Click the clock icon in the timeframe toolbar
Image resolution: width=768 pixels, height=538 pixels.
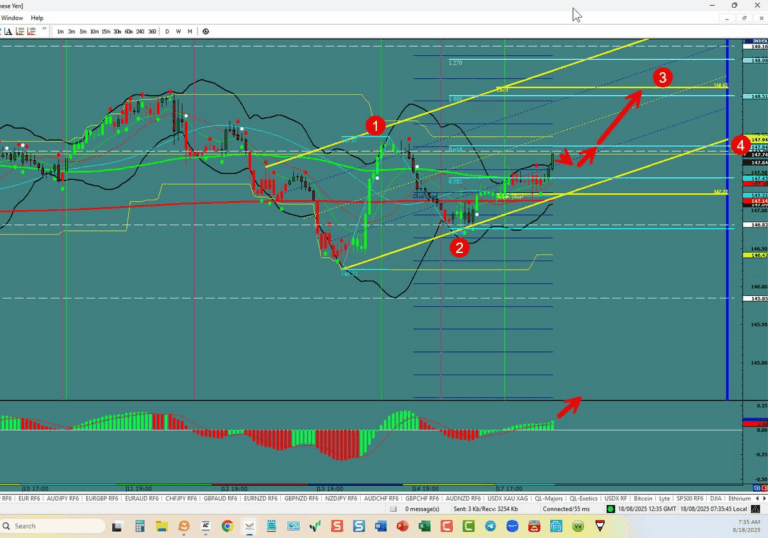click(x=206, y=31)
